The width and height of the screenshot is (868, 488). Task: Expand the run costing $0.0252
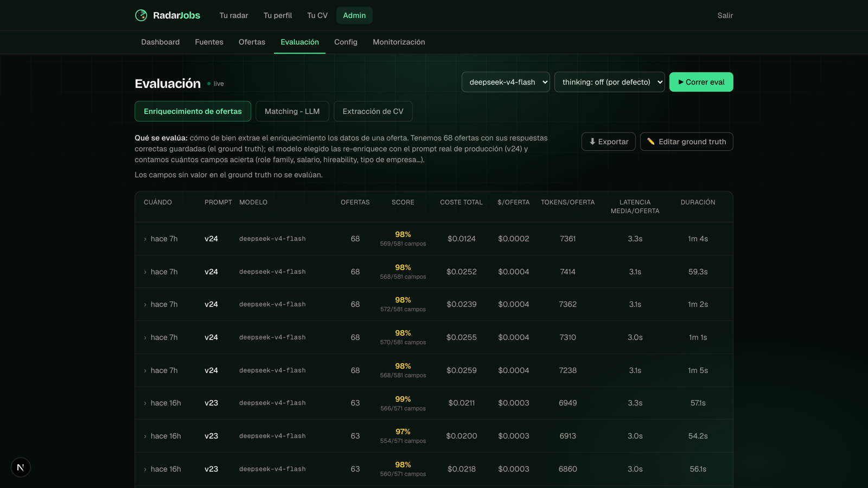point(145,272)
